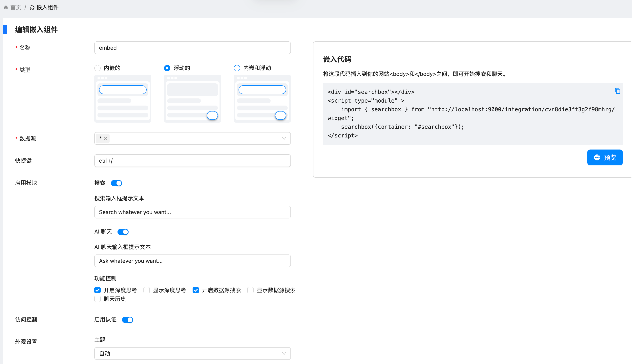Screen dimensions: 632x364
Task: Enable the 聊天历史 checkbox
Action: [97, 299]
